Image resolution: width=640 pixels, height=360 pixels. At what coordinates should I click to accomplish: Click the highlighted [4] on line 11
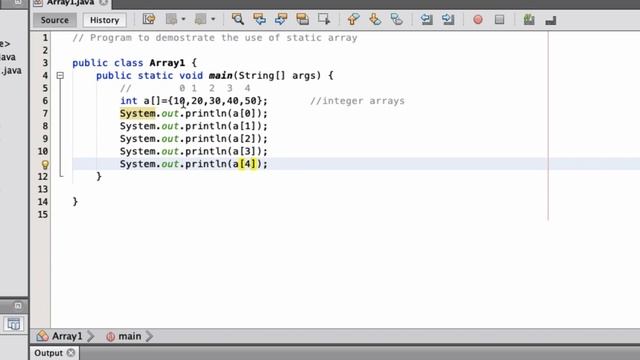tap(247, 164)
